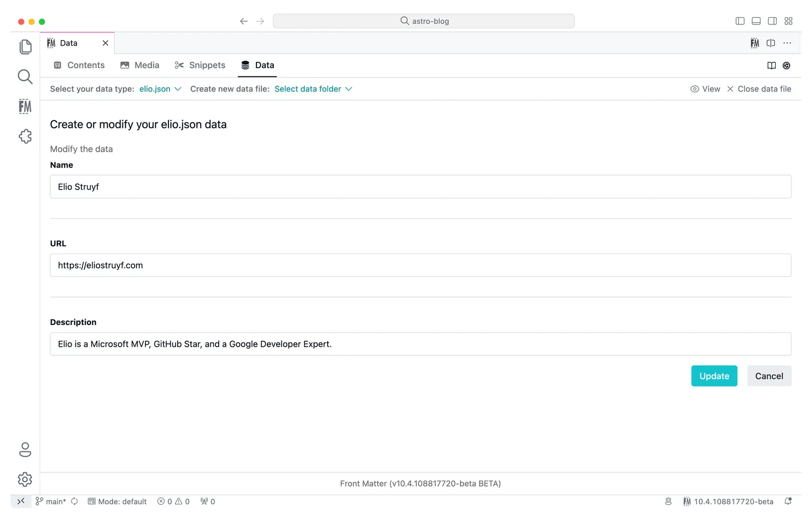Screen dimensions: 812x519
Task: Click the ports forwarded status item
Action: coord(208,502)
